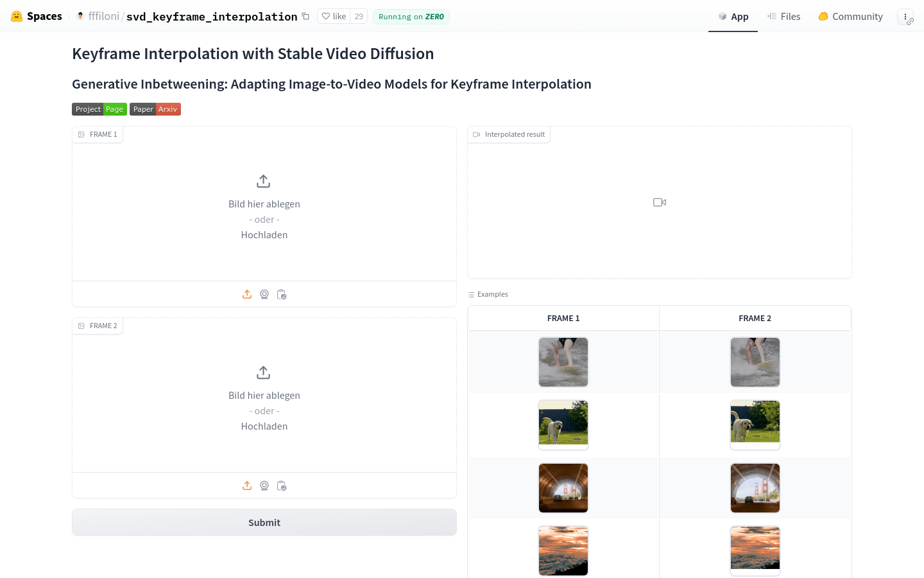The width and height of the screenshot is (924, 578).
Task: Select the tunnel bridge thumbnail under Frame 1
Action: [563, 488]
